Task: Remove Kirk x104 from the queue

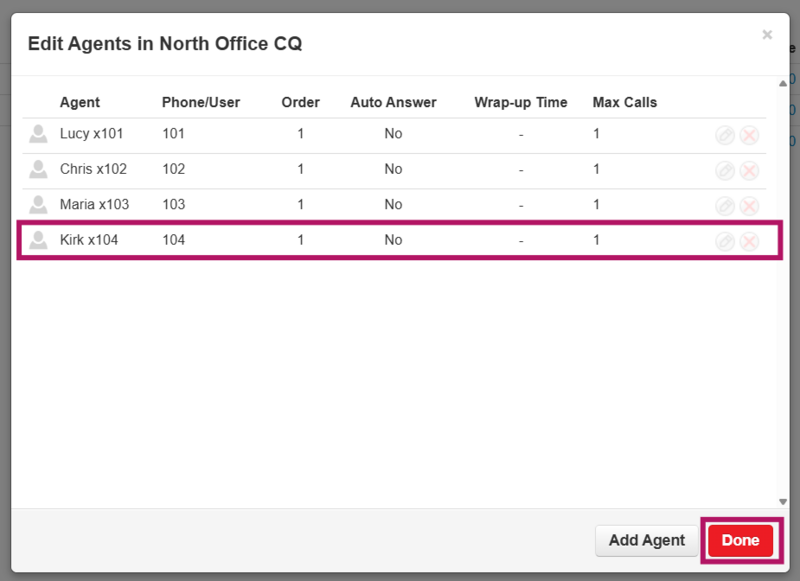Action: coord(749,241)
